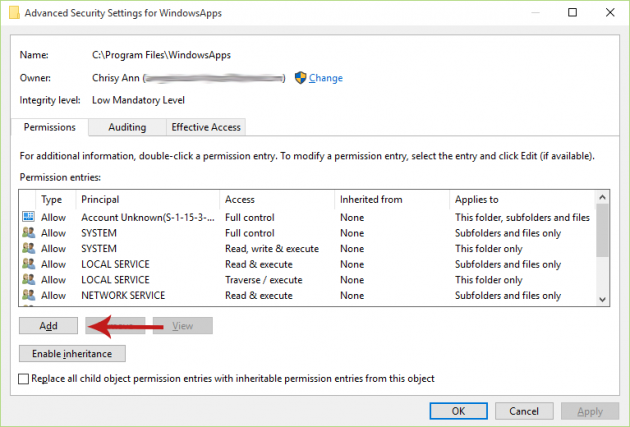Click the shield icon beside Change
The width and height of the screenshot is (630, 427).
[x=300, y=78]
